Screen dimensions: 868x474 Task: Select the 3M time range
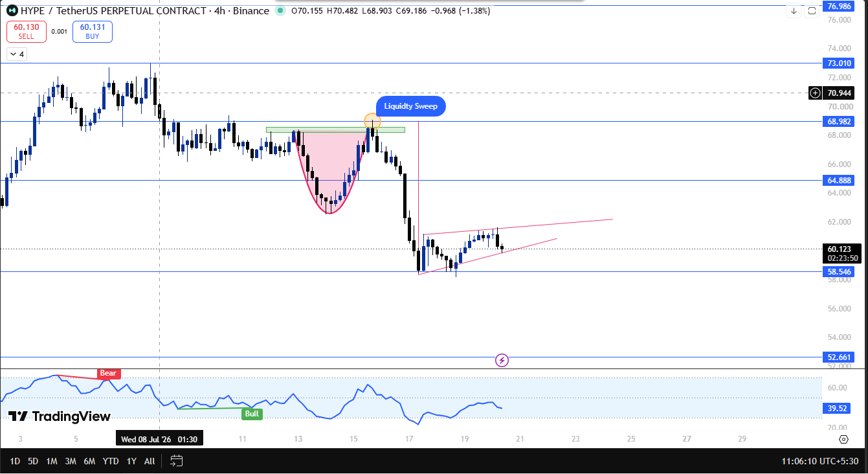(x=71, y=461)
